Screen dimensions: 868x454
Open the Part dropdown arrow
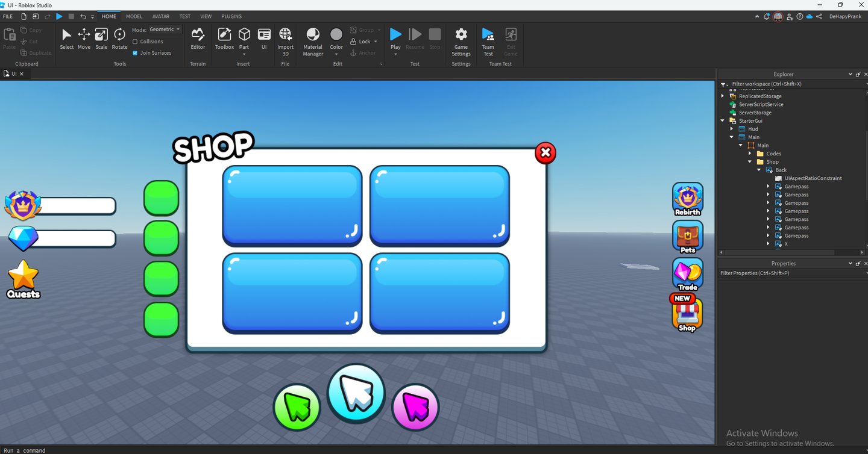point(244,54)
